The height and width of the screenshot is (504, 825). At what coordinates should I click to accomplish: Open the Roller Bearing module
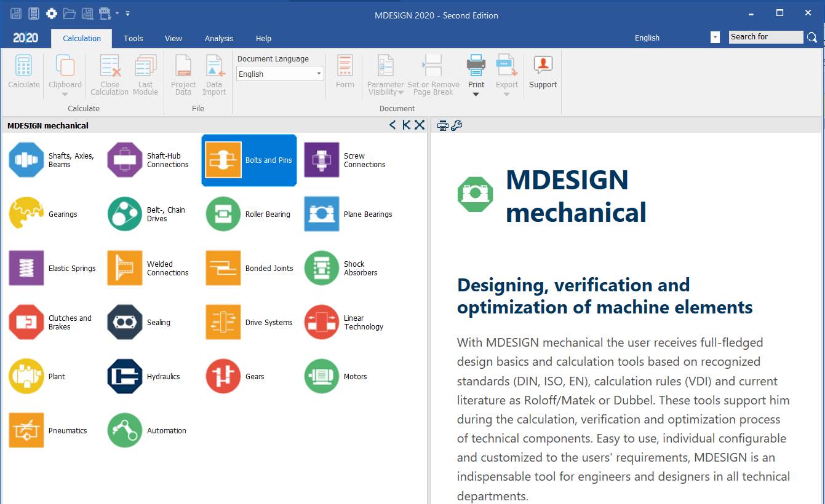[x=249, y=214]
